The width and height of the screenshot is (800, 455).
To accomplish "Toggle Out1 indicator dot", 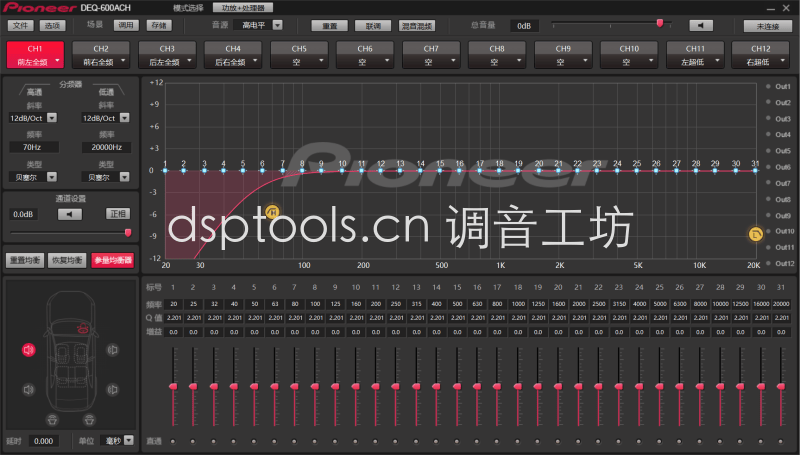I will 768,86.
